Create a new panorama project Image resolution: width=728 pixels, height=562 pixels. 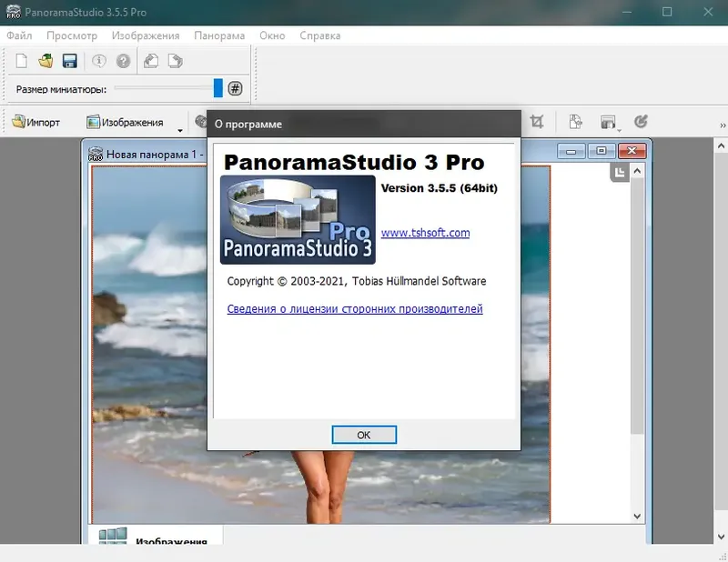[x=20, y=61]
